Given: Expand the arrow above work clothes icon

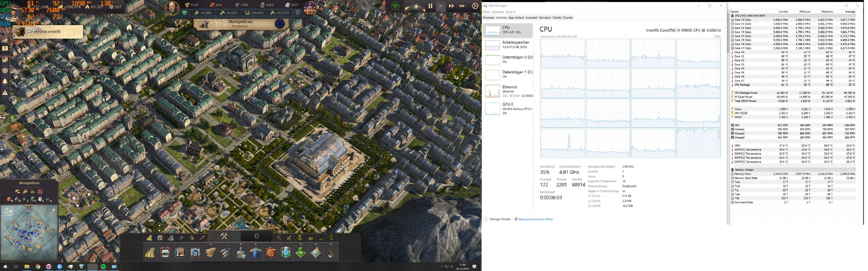Looking at the screenshot, I should pyautogui.click(x=256, y=244).
